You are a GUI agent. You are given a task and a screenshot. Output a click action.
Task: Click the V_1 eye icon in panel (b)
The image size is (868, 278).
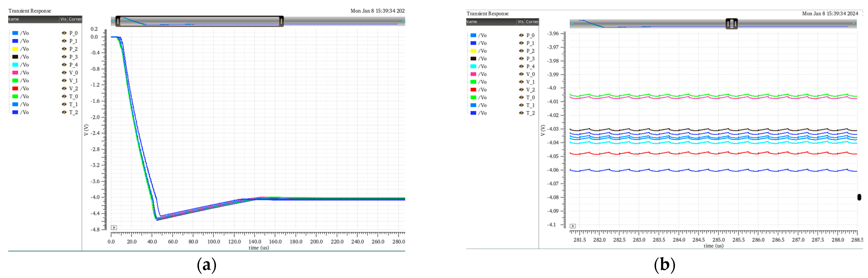(521, 82)
